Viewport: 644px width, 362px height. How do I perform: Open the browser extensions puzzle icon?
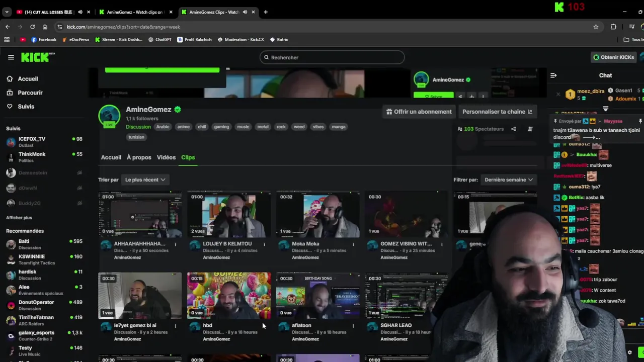(613, 27)
